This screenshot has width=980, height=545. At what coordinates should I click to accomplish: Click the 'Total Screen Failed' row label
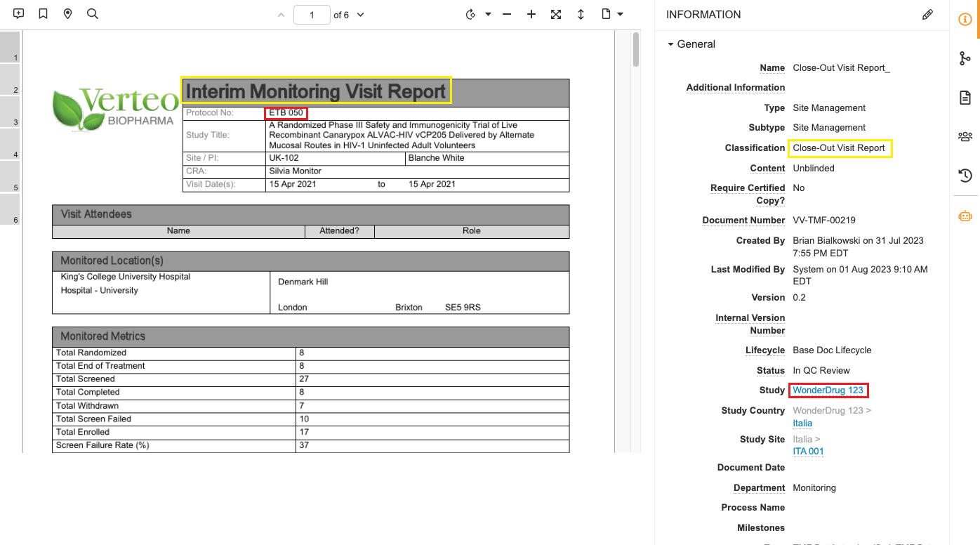pos(93,419)
